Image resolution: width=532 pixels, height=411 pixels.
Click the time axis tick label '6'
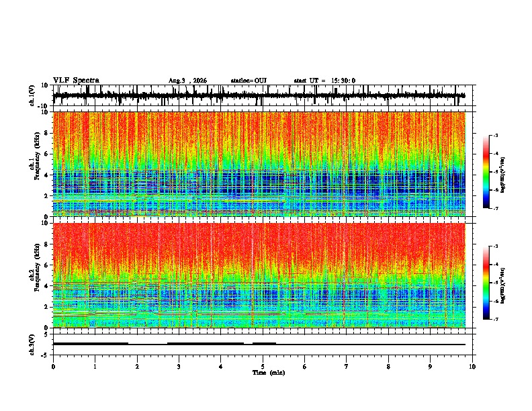click(305, 367)
